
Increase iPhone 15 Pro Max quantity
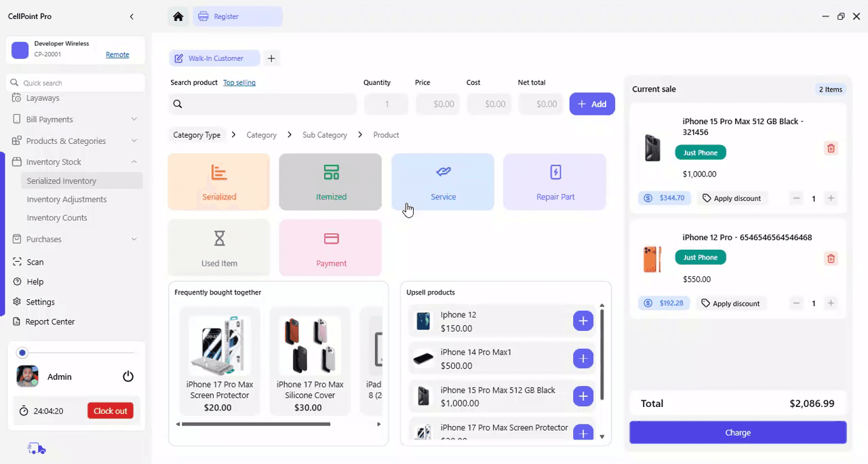pyautogui.click(x=831, y=199)
